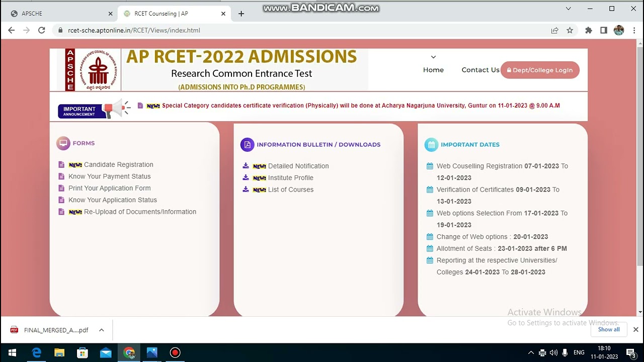The image size is (644, 362).
Task: Click the address bar URL
Action: 134,30
